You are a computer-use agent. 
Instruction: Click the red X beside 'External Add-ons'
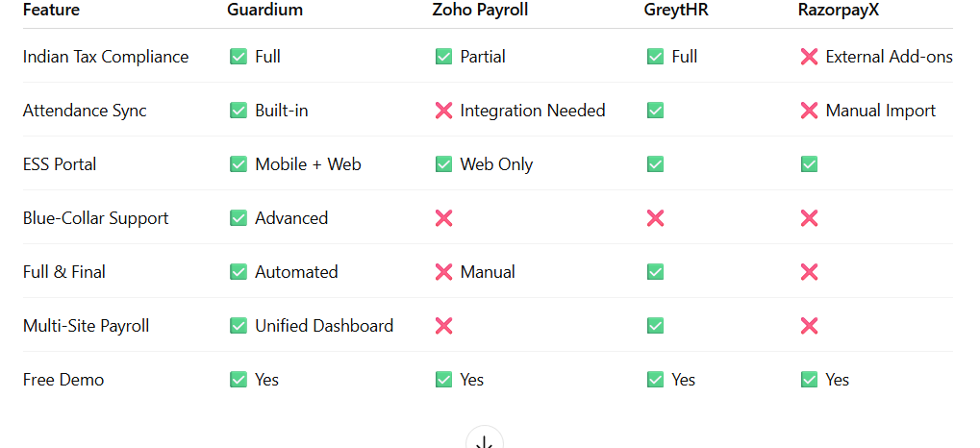tap(809, 57)
